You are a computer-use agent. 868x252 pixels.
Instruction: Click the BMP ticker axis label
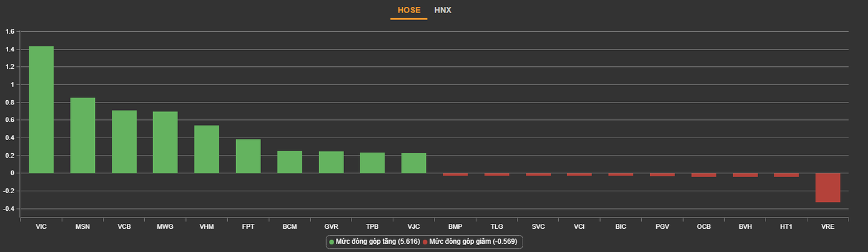point(455,226)
